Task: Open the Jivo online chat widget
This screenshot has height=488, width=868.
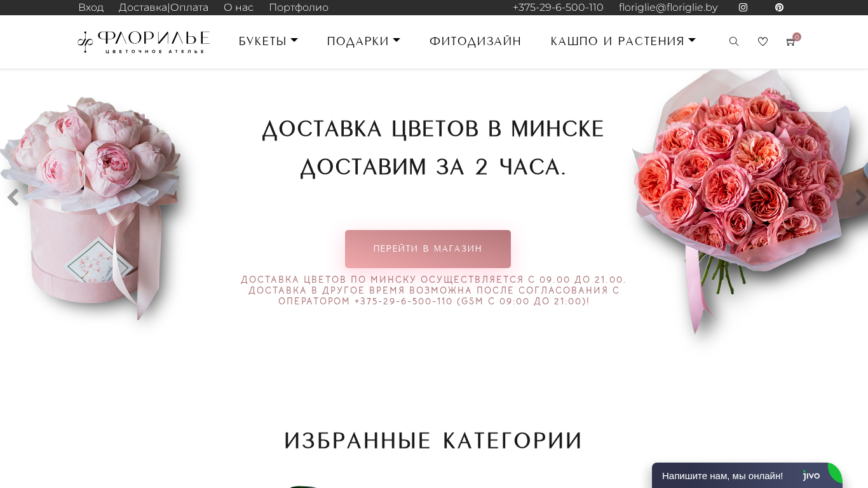Action: (x=747, y=475)
